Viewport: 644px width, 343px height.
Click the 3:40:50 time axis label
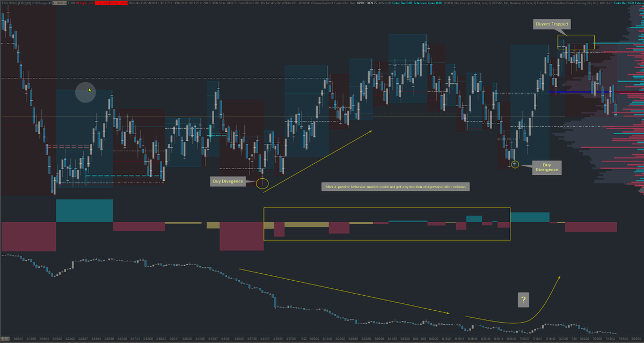point(109,339)
